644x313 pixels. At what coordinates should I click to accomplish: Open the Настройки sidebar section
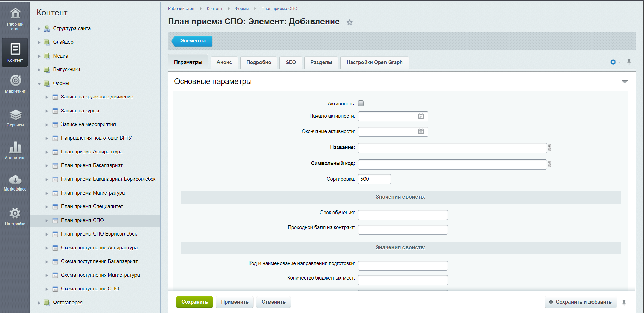[15, 217]
